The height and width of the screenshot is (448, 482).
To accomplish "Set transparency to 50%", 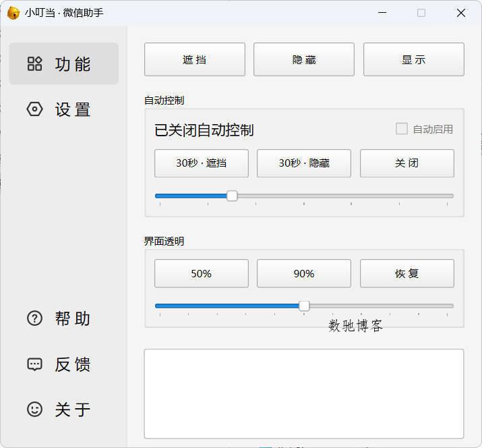I will coord(202,273).
